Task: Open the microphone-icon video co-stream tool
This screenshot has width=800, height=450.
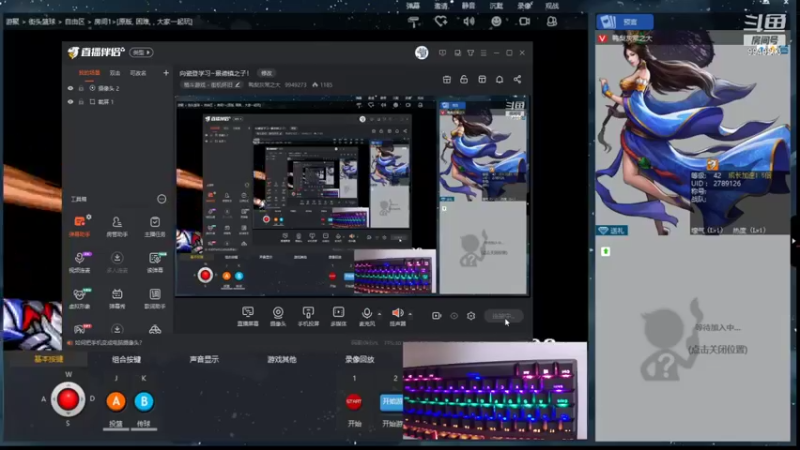Action: pyautogui.click(x=79, y=262)
